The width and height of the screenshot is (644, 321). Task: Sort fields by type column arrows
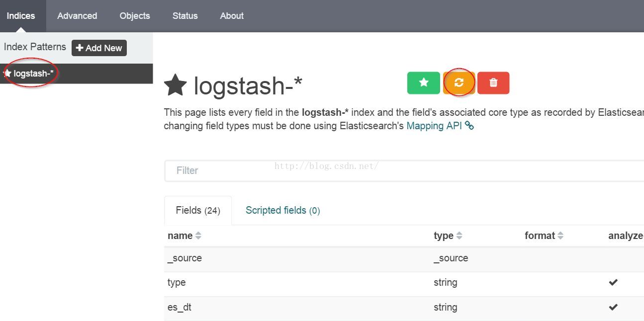[x=459, y=236]
